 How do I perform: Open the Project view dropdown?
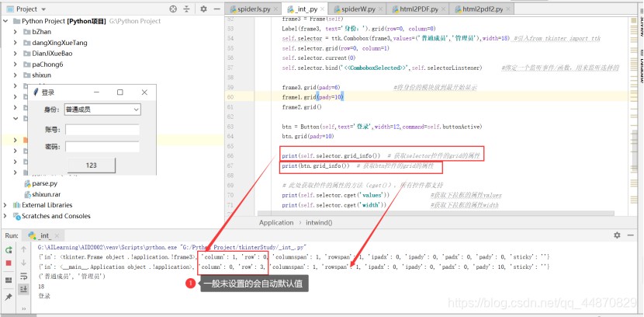(41, 9)
